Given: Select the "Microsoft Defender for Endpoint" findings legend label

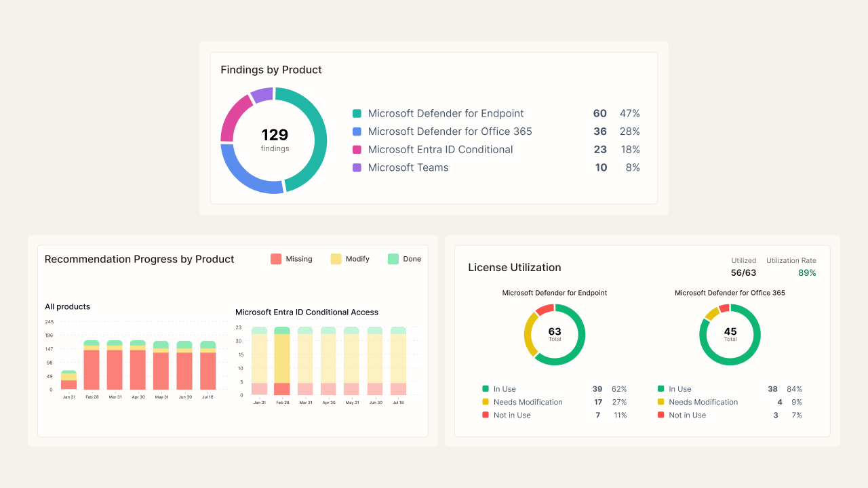Looking at the screenshot, I should tap(446, 114).
